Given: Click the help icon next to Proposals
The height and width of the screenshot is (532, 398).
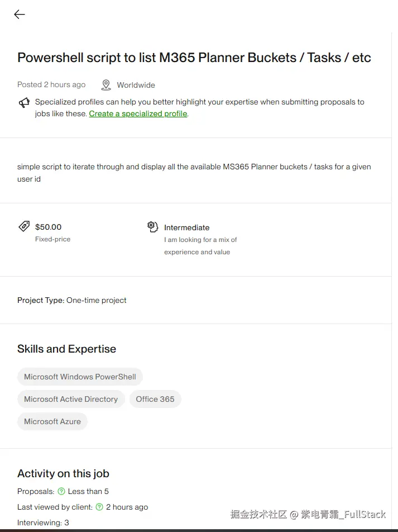Looking at the screenshot, I should coord(61,491).
